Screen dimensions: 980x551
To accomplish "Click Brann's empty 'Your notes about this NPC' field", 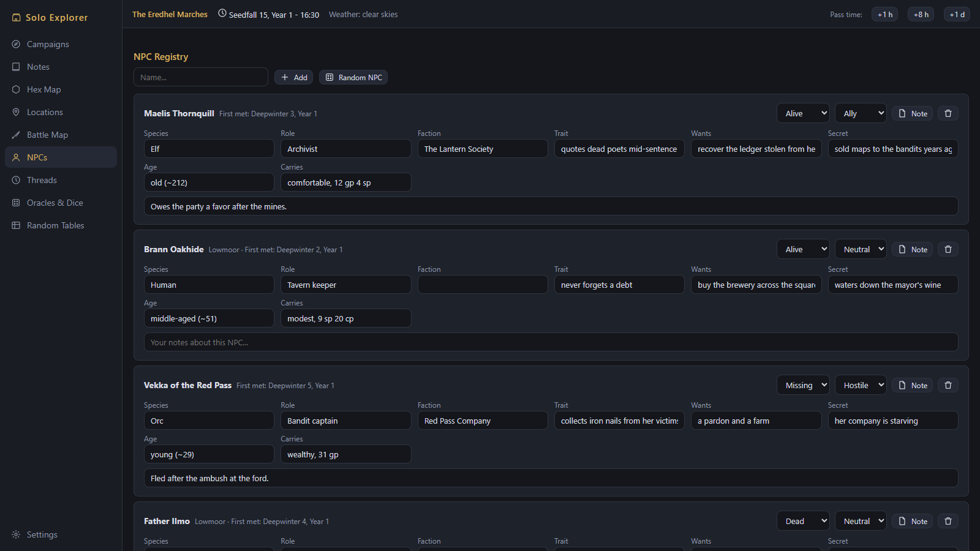I will click(x=551, y=342).
